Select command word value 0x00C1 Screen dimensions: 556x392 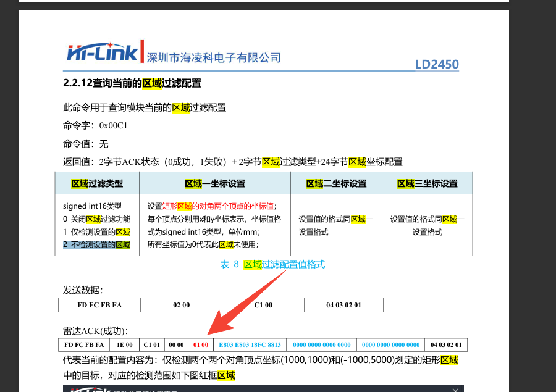click(x=113, y=125)
